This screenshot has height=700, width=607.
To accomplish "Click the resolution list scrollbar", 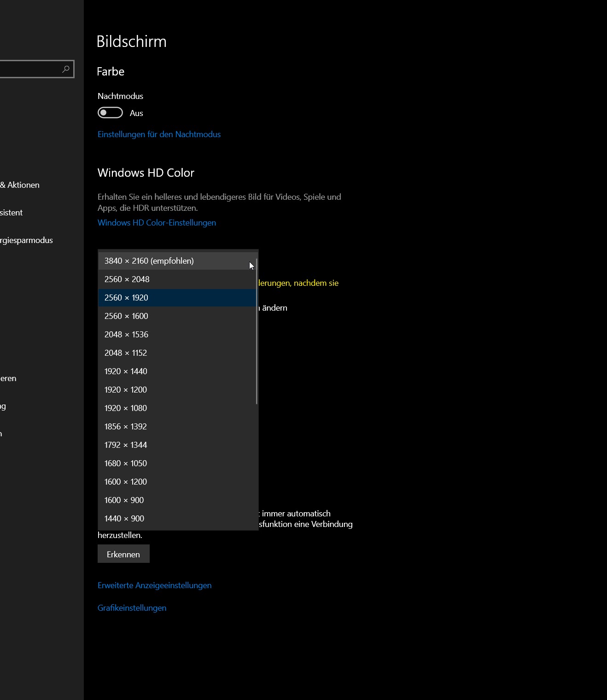I will click(257, 331).
